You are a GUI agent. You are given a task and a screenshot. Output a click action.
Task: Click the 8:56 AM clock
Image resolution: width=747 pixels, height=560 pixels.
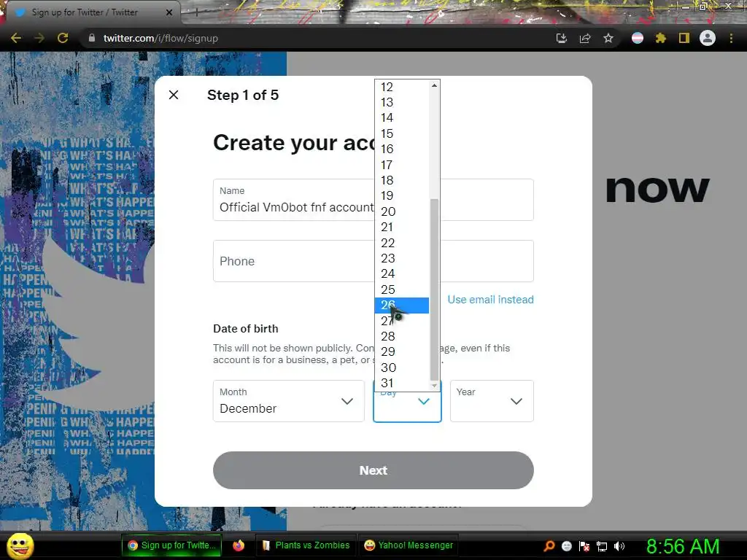(x=683, y=546)
